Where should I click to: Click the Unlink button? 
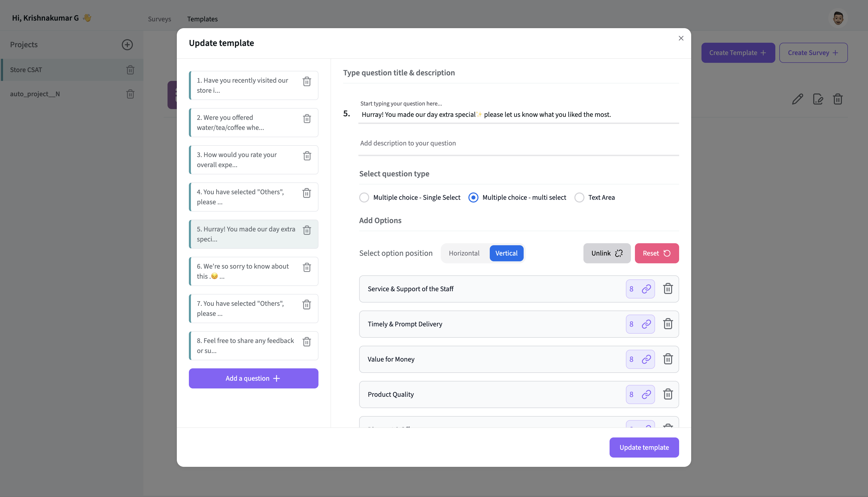point(606,253)
